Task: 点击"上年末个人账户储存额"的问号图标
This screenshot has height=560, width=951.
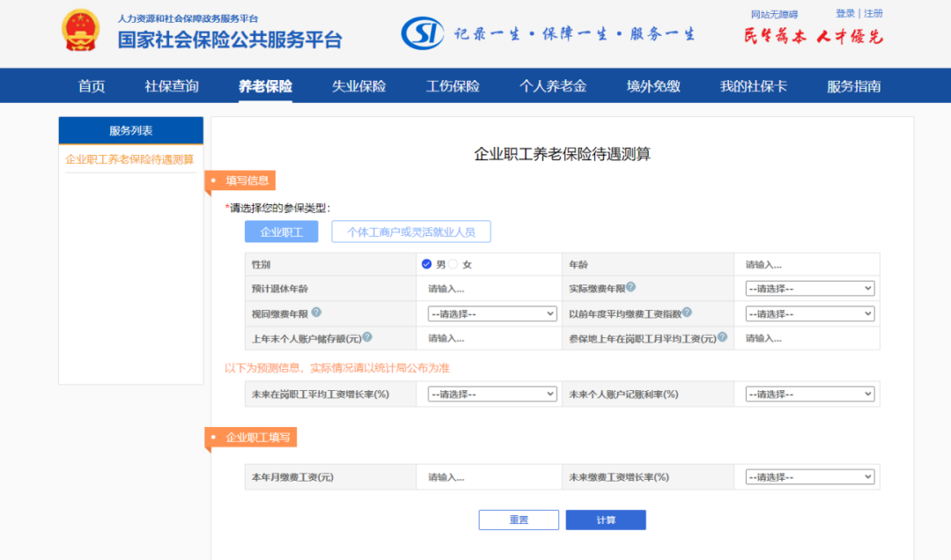Action: coord(367,335)
